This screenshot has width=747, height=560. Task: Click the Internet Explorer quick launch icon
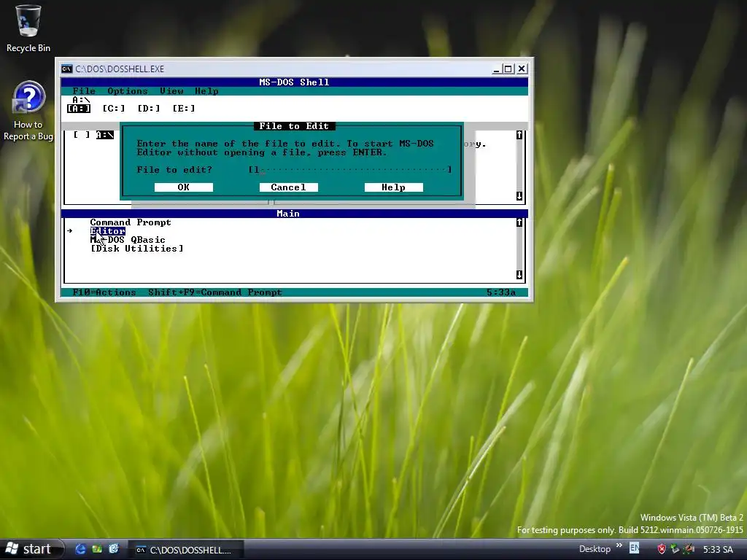[x=80, y=549]
